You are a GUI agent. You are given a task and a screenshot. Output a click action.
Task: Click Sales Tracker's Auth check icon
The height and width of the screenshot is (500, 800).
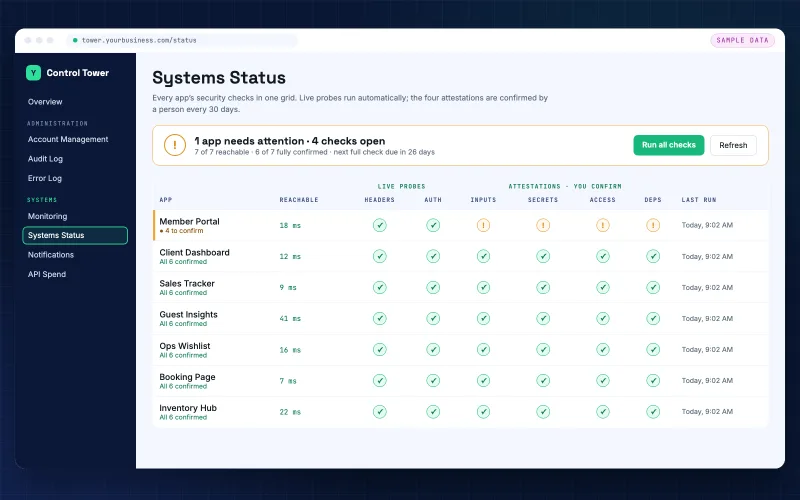point(433,287)
